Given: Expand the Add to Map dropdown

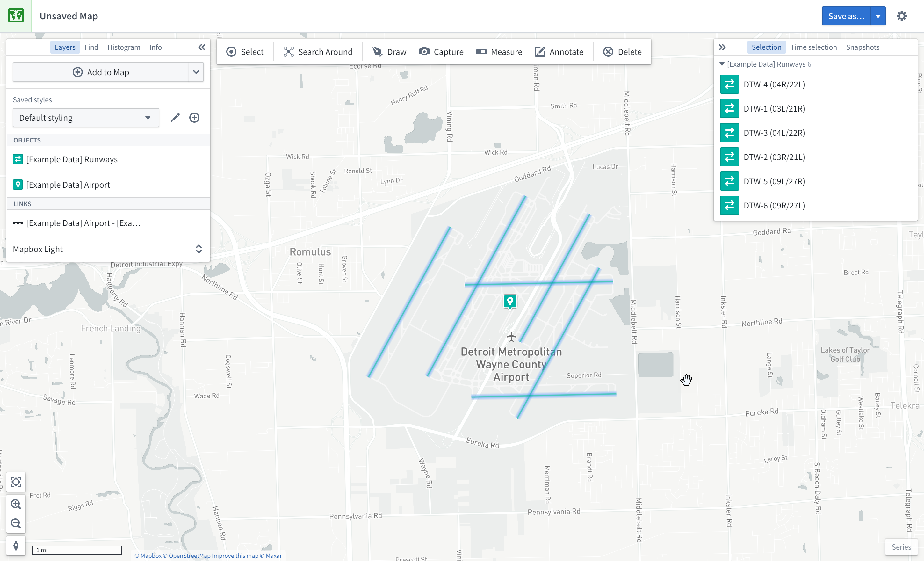Looking at the screenshot, I should [x=197, y=72].
